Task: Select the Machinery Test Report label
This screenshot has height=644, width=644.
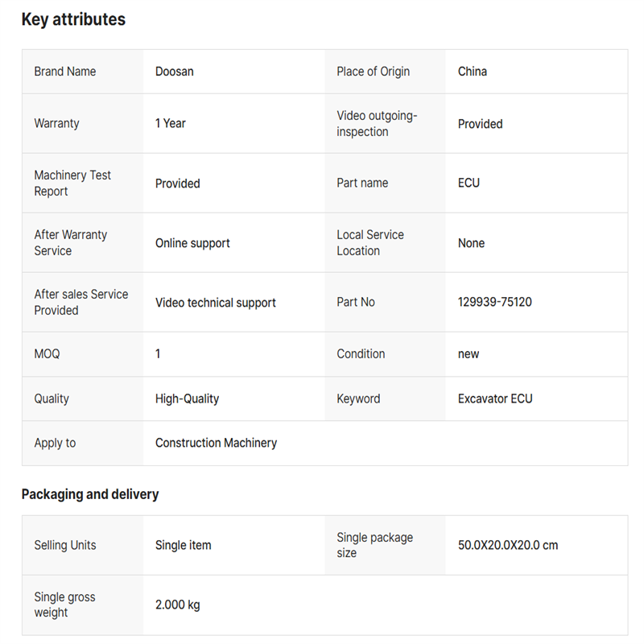Action: pyautogui.click(x=72, y=184)
